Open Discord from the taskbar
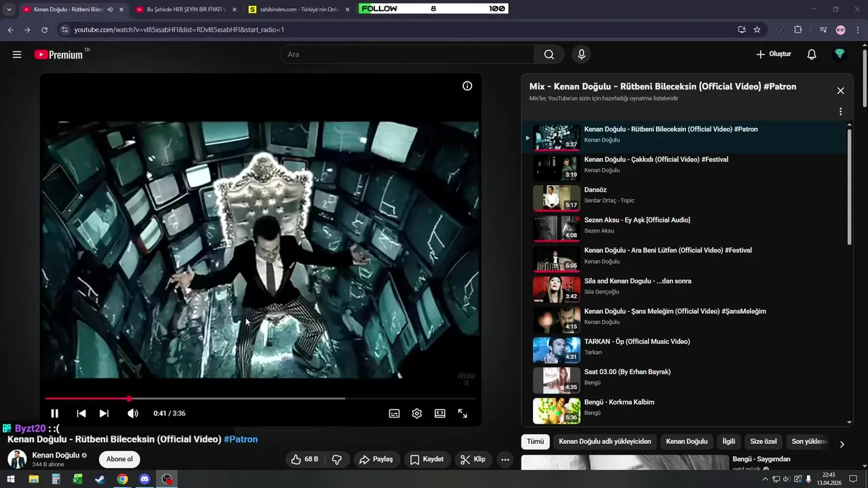 pyautogui.click(x=144, y=479)
